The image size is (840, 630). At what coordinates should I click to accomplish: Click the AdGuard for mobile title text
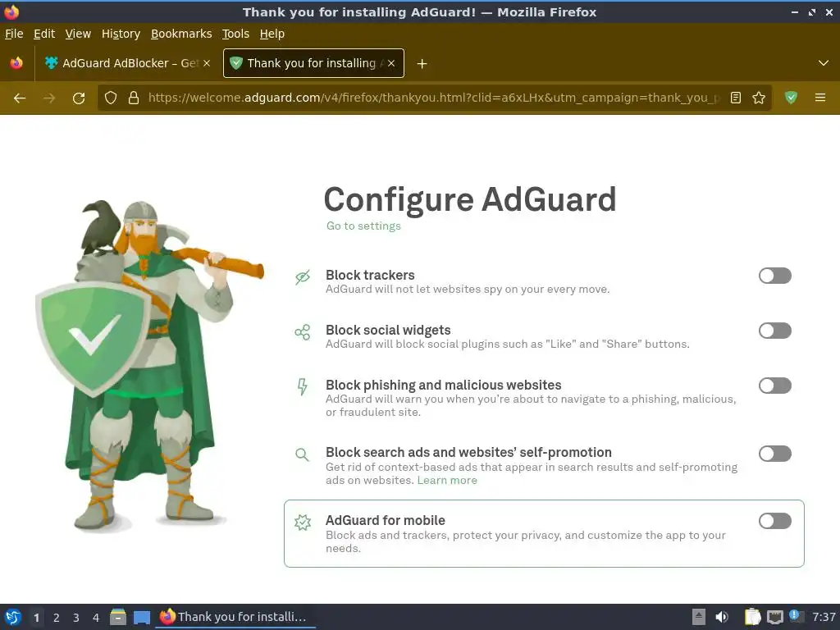(386, 520)
